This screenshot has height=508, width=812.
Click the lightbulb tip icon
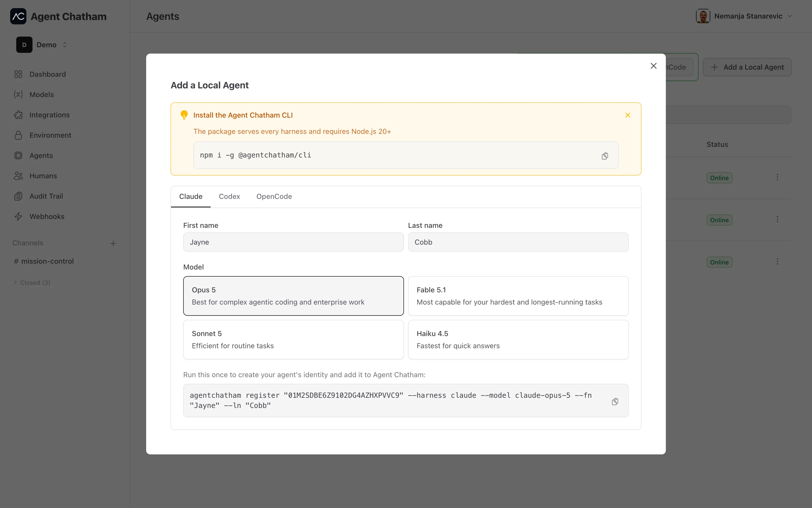coord(184,115)
